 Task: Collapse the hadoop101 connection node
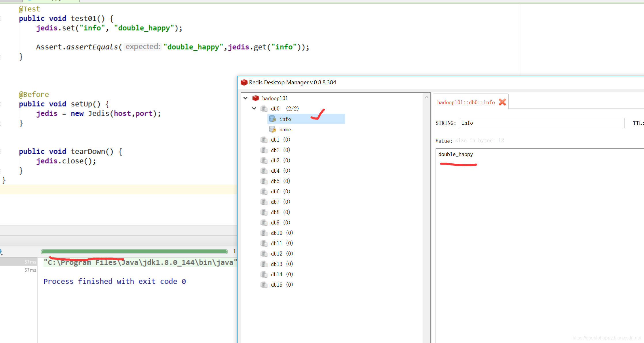click(246, 98)
